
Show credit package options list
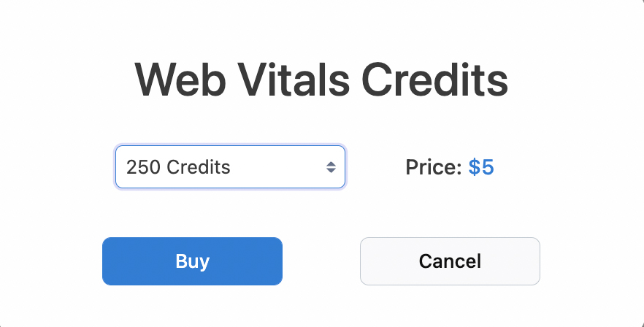[x=230, y=167]
